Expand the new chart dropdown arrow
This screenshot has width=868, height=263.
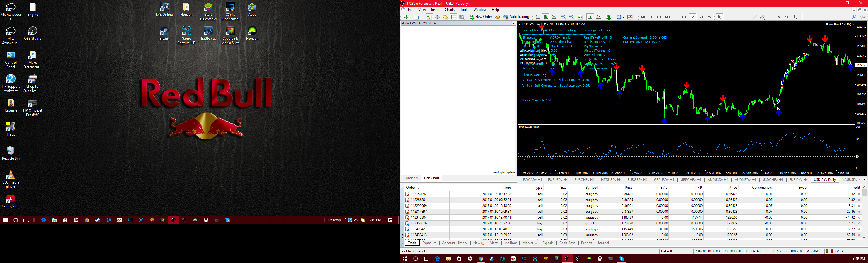pyautogui.click(x=410, y=17)
